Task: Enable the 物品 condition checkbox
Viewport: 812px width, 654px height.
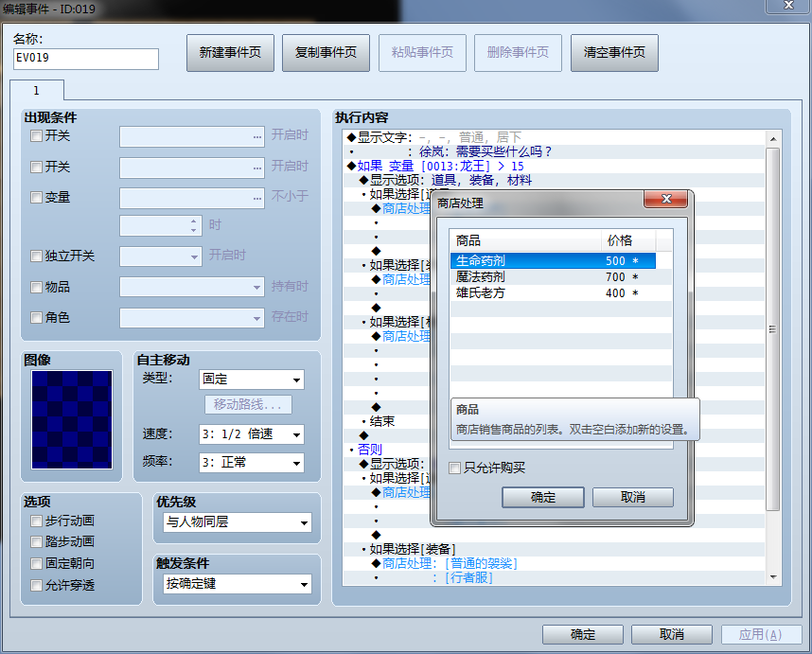Action: pos(36,287)
